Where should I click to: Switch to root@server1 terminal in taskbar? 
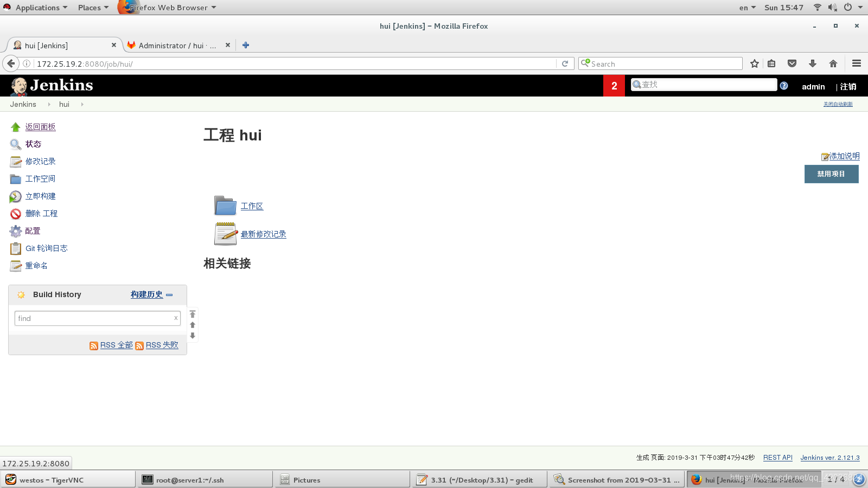coord(205,480)
